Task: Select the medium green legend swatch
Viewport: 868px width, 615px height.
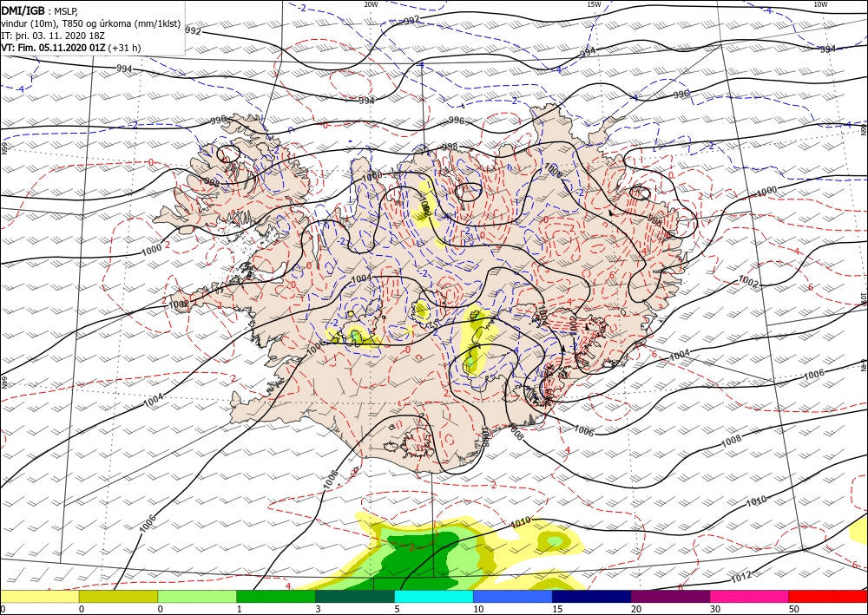Action: [x=276, y=596]
